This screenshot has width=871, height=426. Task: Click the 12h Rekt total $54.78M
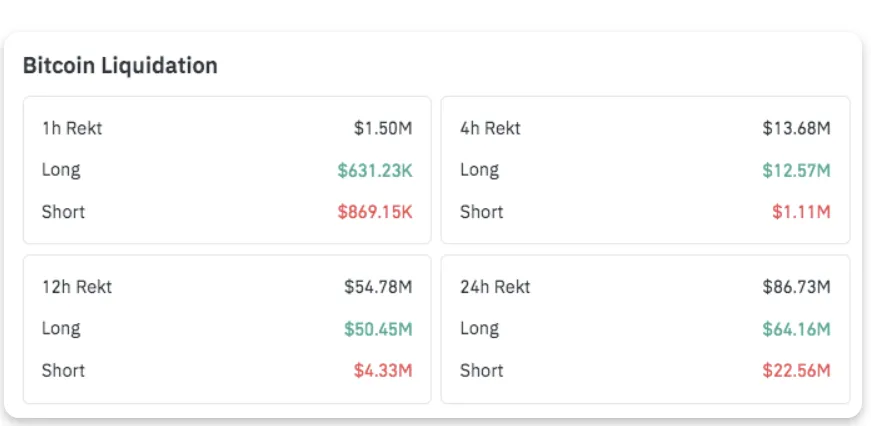378,287
